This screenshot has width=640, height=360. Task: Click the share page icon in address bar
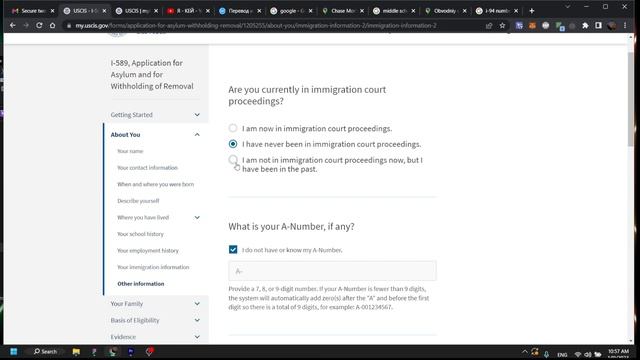(489, 25)
